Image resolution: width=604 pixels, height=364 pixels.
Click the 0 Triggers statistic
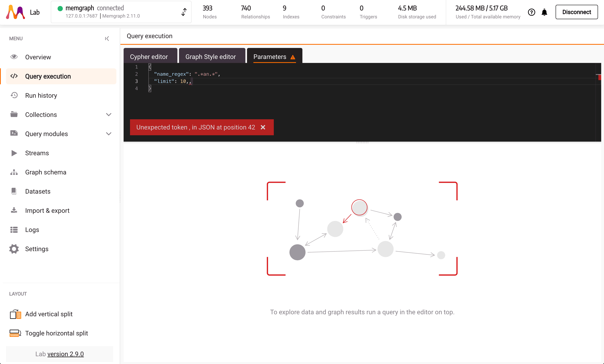pyautogui.click(x=368, y=12)
